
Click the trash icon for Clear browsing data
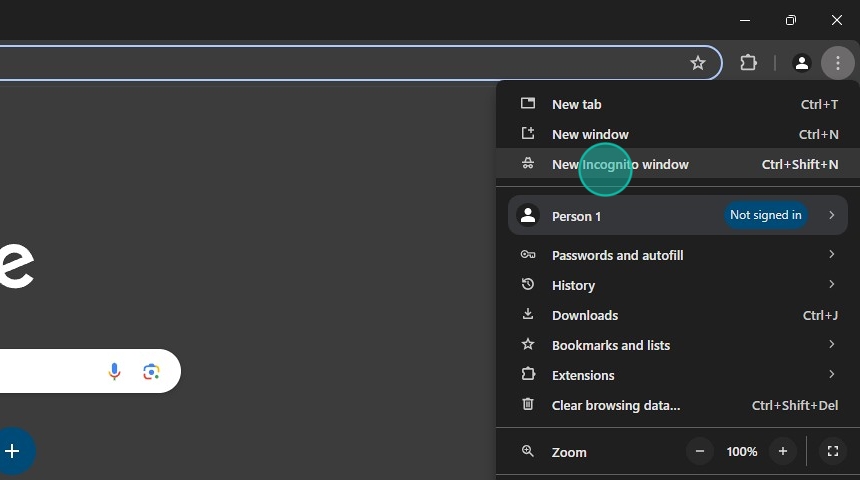pos(528,404)
